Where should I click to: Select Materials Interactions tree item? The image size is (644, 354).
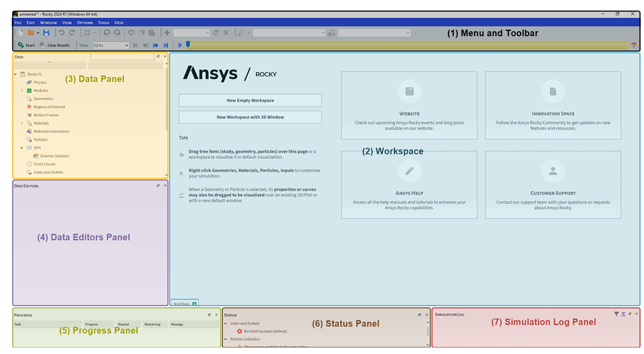coord(51,131)
